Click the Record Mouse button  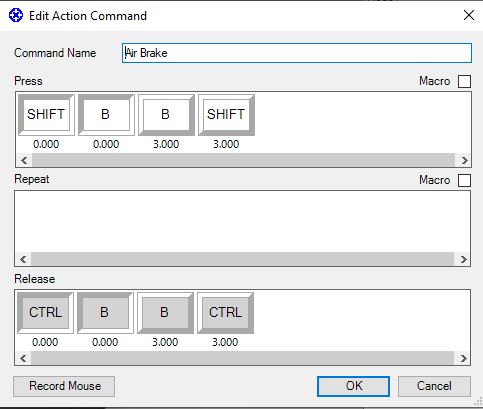pos(64,386)
